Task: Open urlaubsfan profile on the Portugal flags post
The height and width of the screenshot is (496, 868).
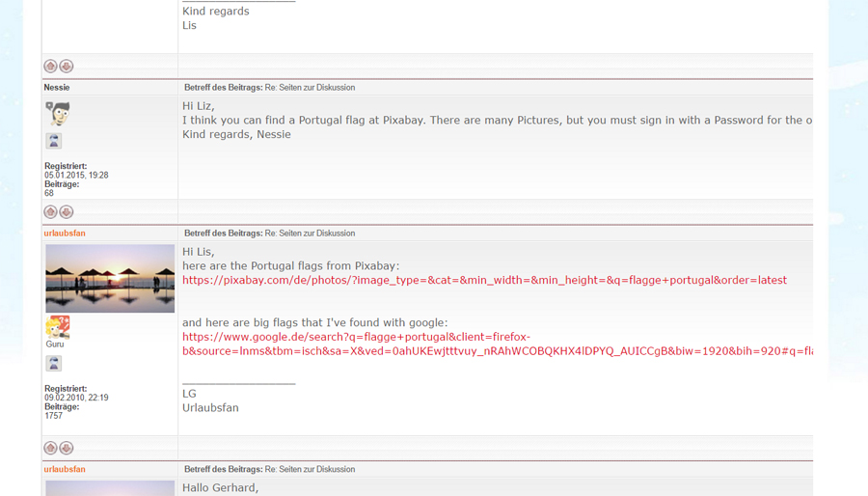Action: pyautogui.click(x=65, y=234)
